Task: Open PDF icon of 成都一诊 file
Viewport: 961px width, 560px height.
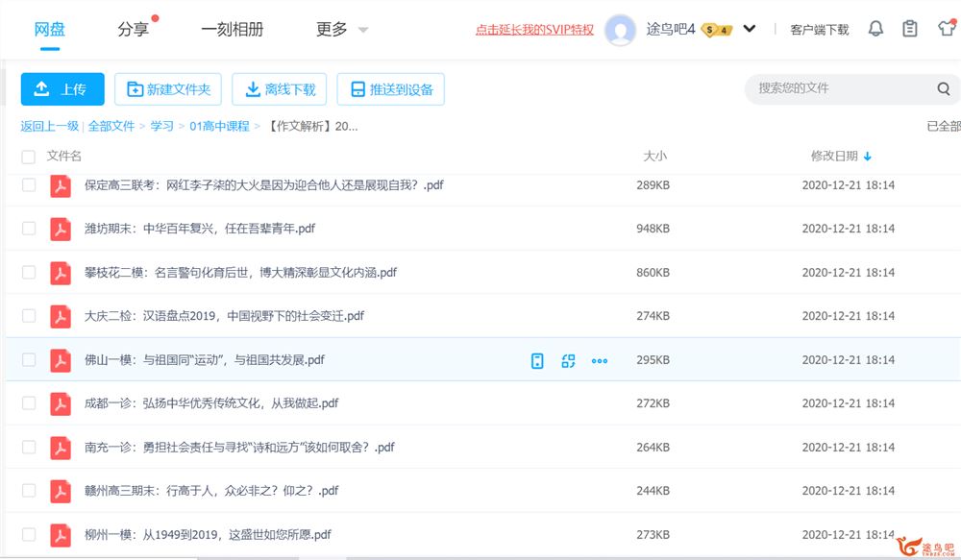Action: click(60, 403)
